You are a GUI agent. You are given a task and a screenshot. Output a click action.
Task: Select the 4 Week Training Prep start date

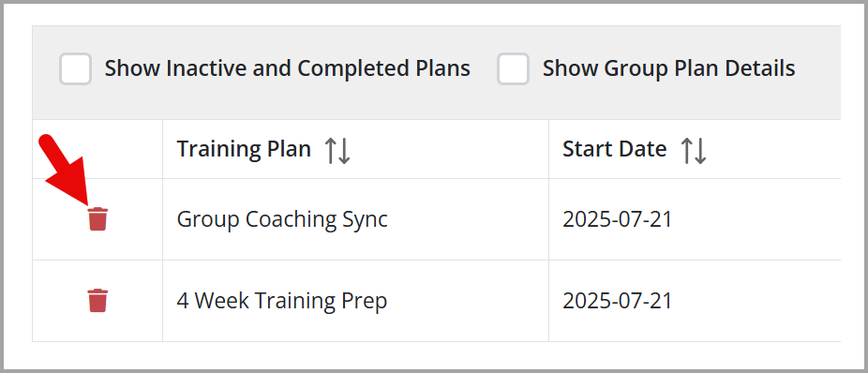[x=617, y=301]
